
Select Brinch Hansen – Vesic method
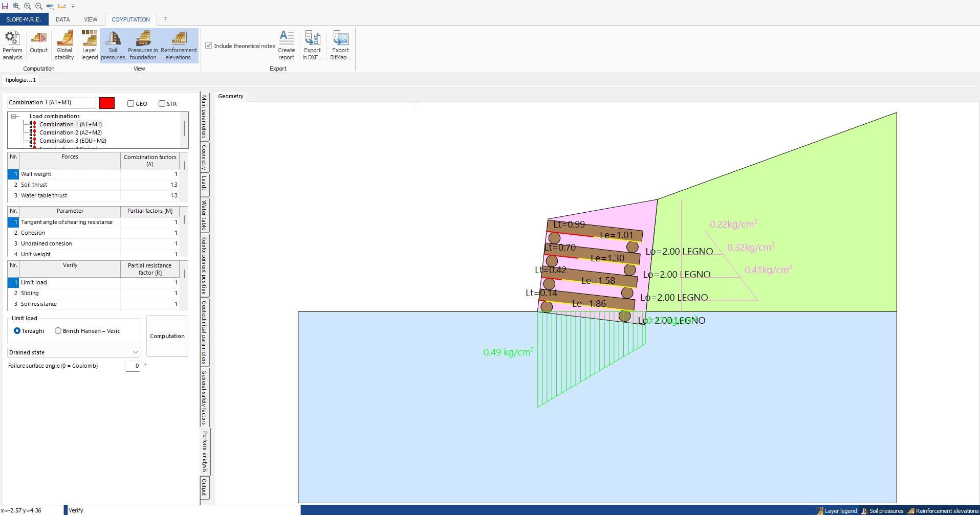(58, 331)
